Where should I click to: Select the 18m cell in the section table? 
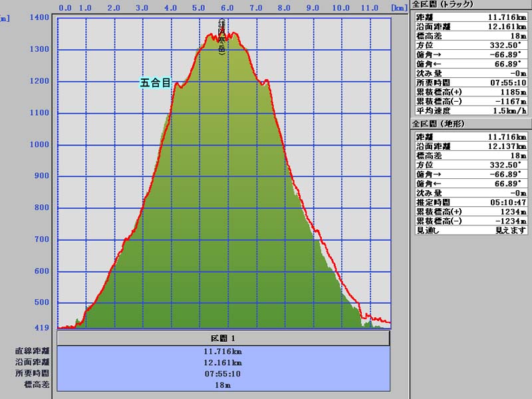pos(223,385)
